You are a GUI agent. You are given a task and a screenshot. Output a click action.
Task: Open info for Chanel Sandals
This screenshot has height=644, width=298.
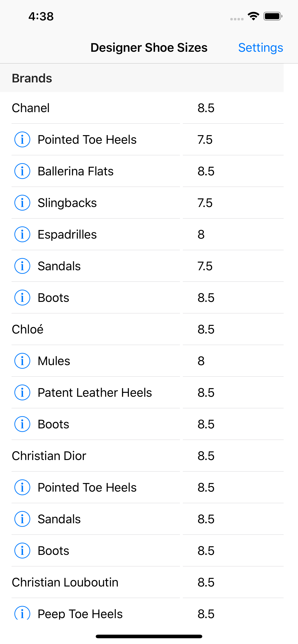[x=22, y=266]
